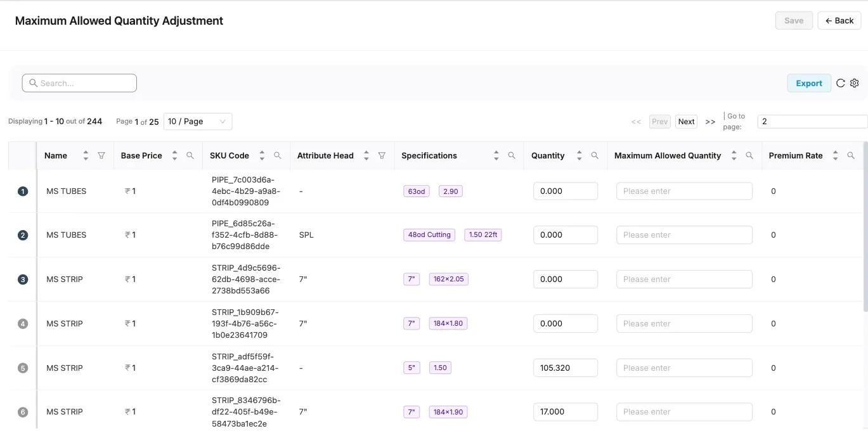Jump to first page with << control

point(636,121)
